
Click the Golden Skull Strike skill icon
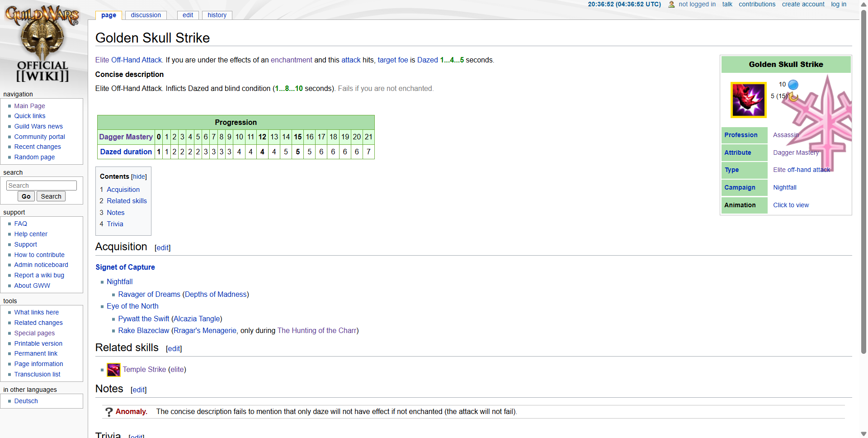click(x=748, y=100)
